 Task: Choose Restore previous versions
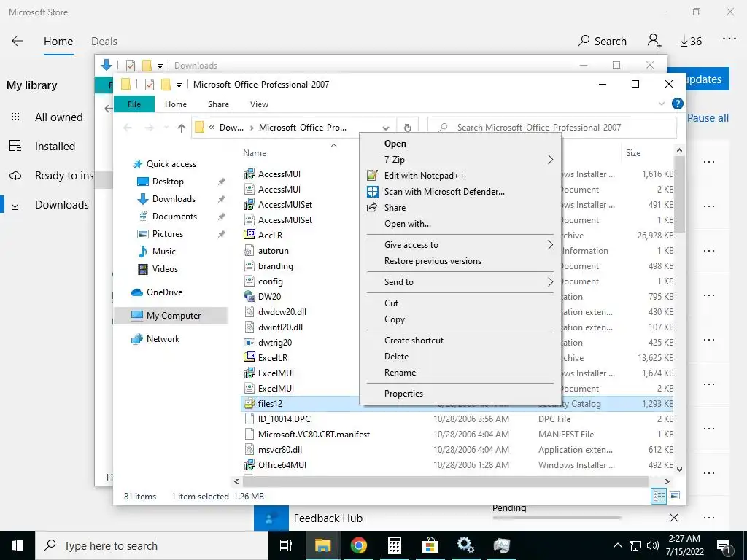coord(433,261)
